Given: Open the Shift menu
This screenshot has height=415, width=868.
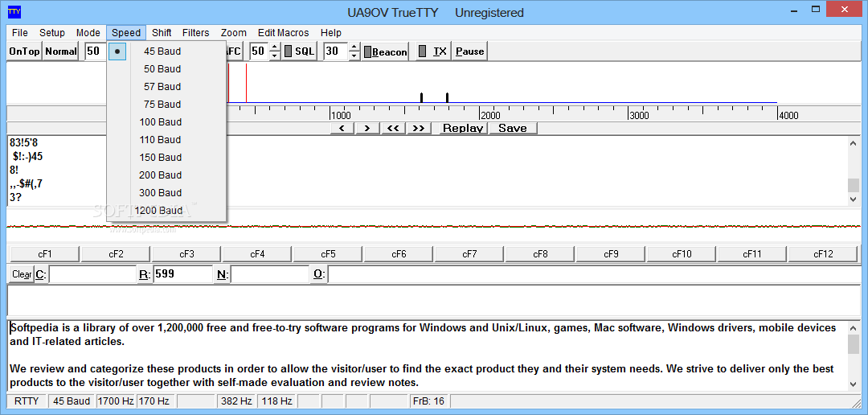Looking at the screenshot, I should click(x=162, y=33).
